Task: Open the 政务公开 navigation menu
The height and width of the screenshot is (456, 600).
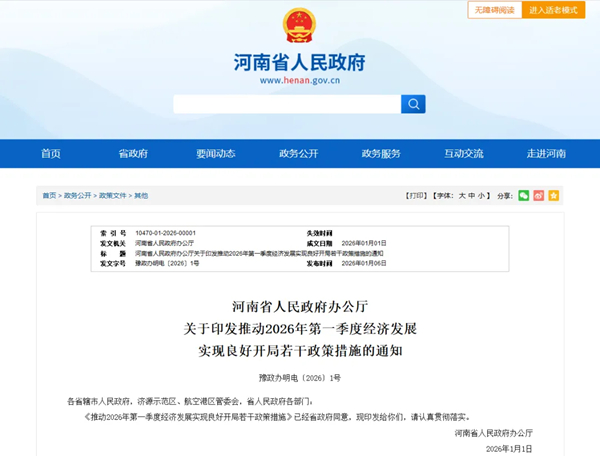Action: click(298, 153)
